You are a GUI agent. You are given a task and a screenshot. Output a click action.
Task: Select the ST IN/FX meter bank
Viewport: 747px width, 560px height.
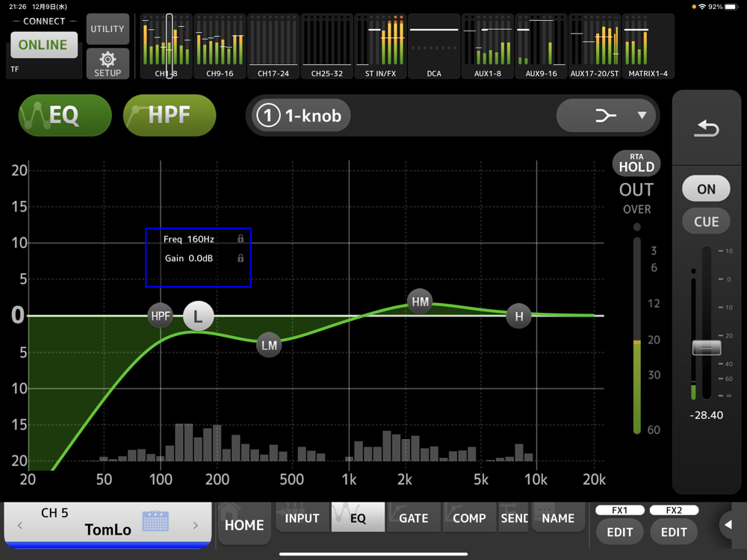pos(380,46)
